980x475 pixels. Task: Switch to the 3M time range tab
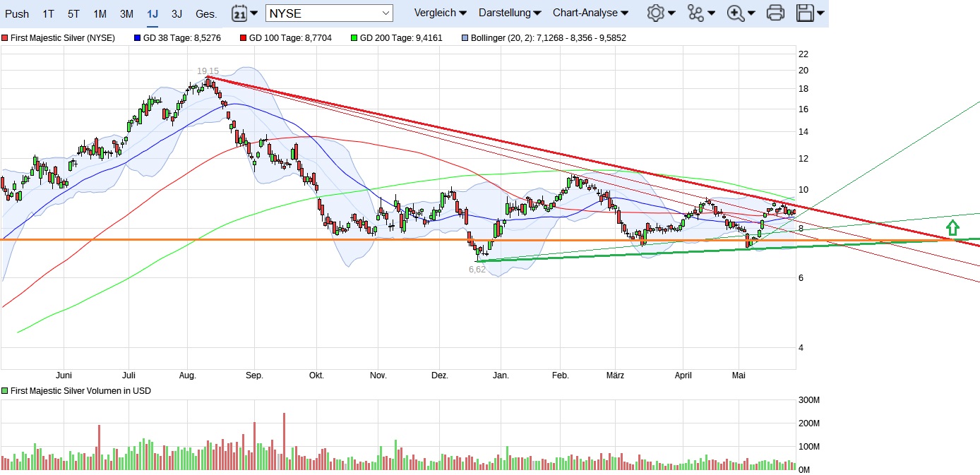tap(126, 13)
